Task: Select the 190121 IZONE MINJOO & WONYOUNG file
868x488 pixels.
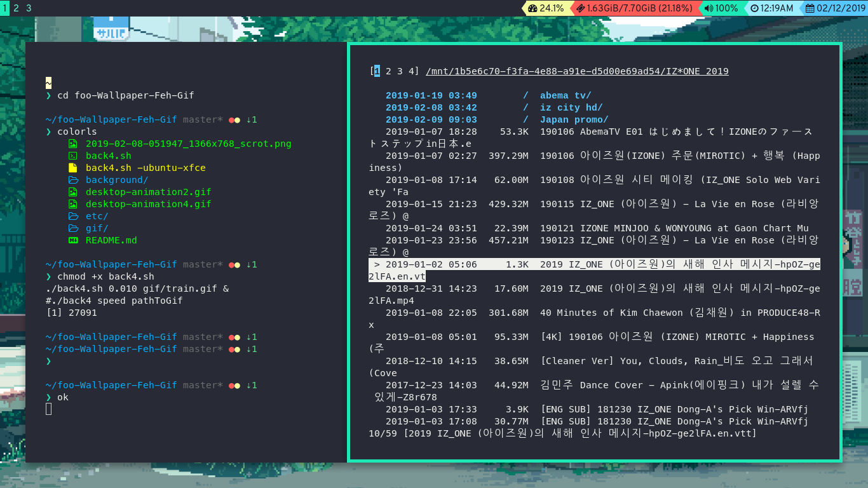Action: pyautogui.click(x=594, y=228)
